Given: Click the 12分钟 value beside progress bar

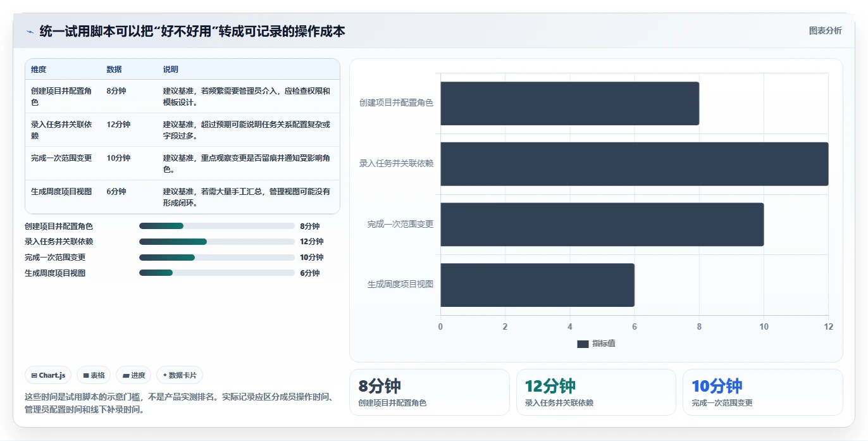Looking at the screenshot, I should point(312,242).
